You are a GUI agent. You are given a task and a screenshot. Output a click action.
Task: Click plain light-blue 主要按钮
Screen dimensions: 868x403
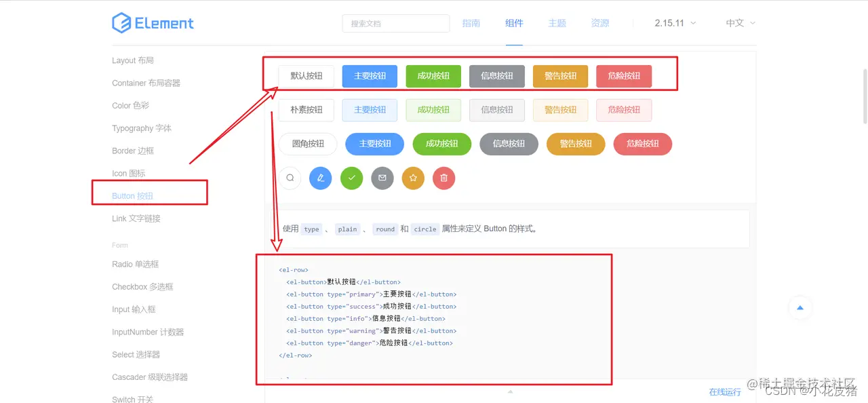click(370, 110)
